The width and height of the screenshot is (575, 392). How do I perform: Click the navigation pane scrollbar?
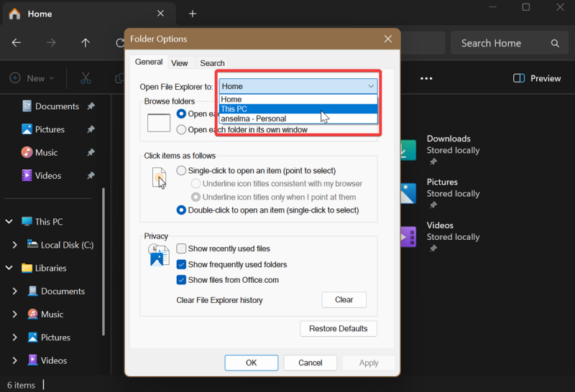(x=103, y=261)
